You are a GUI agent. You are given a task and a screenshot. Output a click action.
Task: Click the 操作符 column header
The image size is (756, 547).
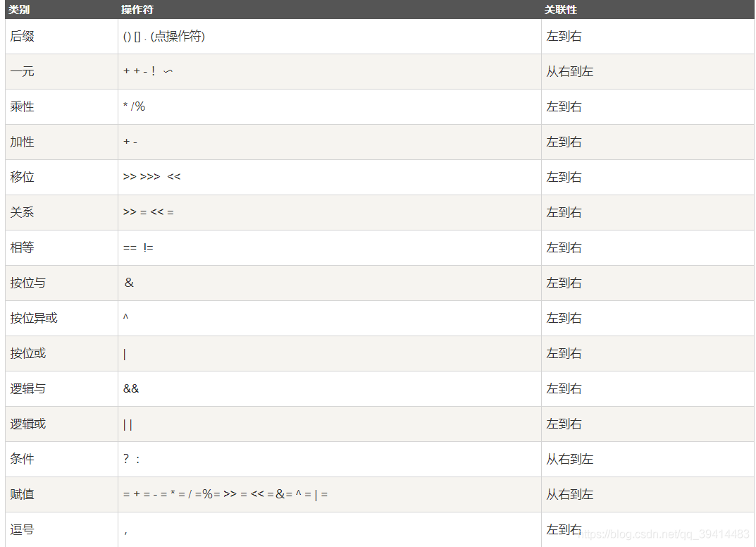137,10
